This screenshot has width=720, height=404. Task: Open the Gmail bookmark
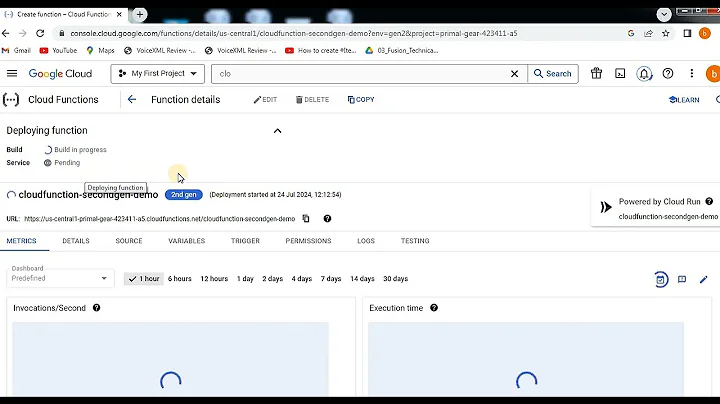tap(17, 50)
